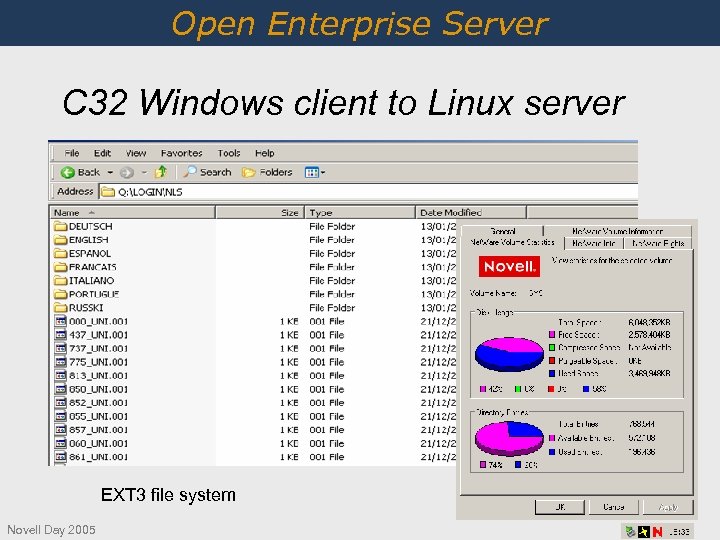Open the View menu
720x540 pixels.
(136, 153)
